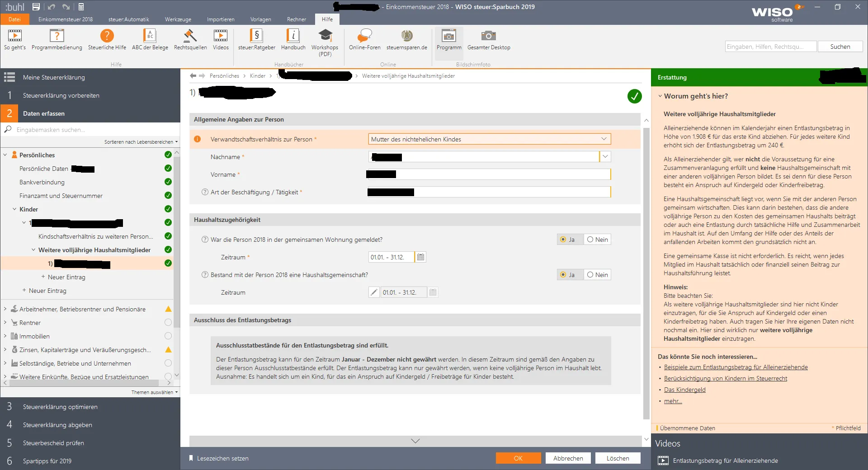Open the Handbuch info icon

coord(293,36)
